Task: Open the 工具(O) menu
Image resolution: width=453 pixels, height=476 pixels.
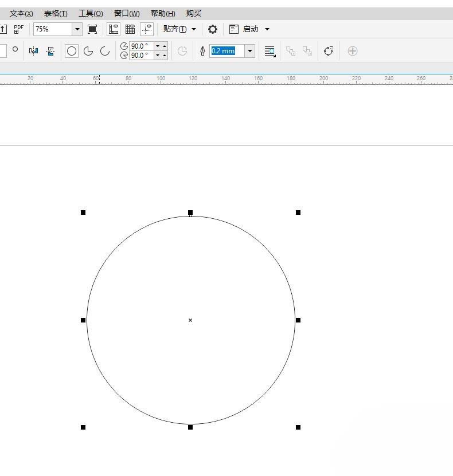Action: [91, 13]
